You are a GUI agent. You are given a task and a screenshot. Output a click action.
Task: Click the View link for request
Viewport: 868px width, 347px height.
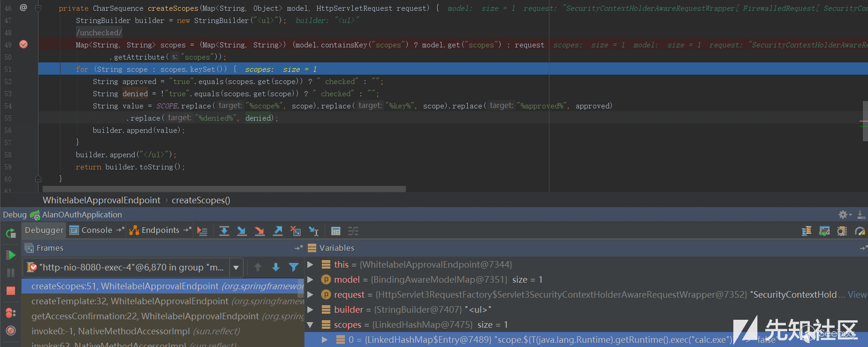[857, 294]
